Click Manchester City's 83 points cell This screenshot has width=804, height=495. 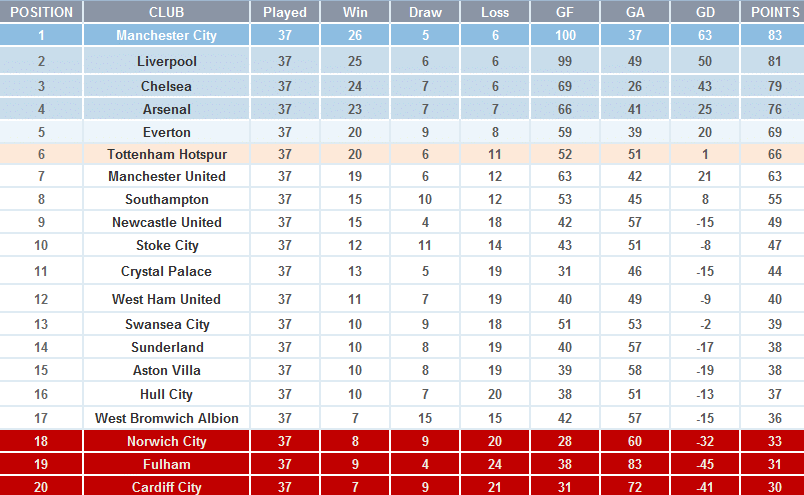[775, 36]
